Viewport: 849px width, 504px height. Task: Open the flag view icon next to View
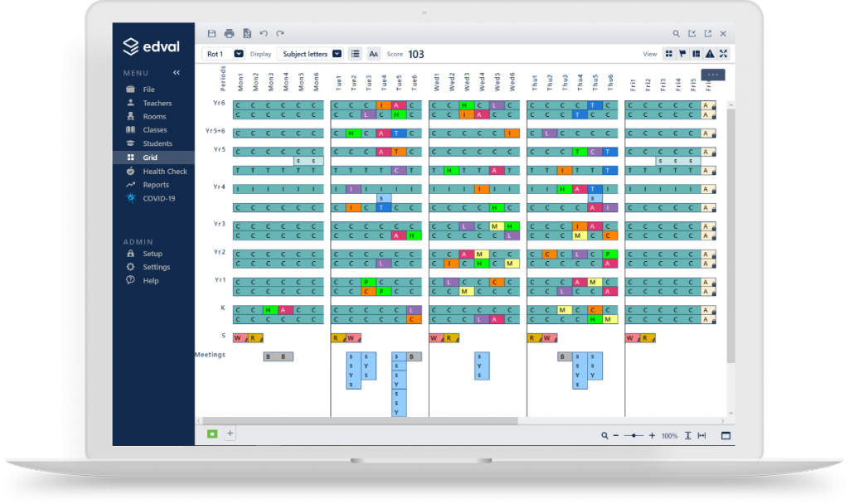pos(682,53)
